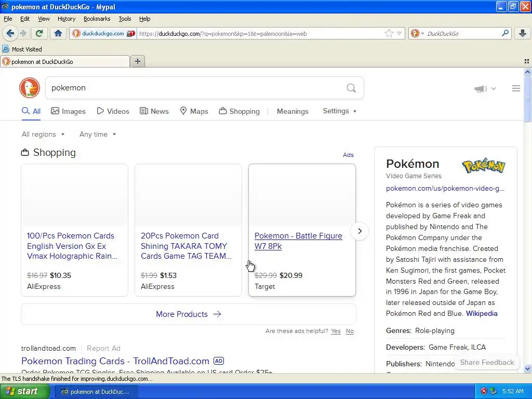This screenshot has height=399, width=532.
Task: Switch to News search results
Action: (154, 111)
